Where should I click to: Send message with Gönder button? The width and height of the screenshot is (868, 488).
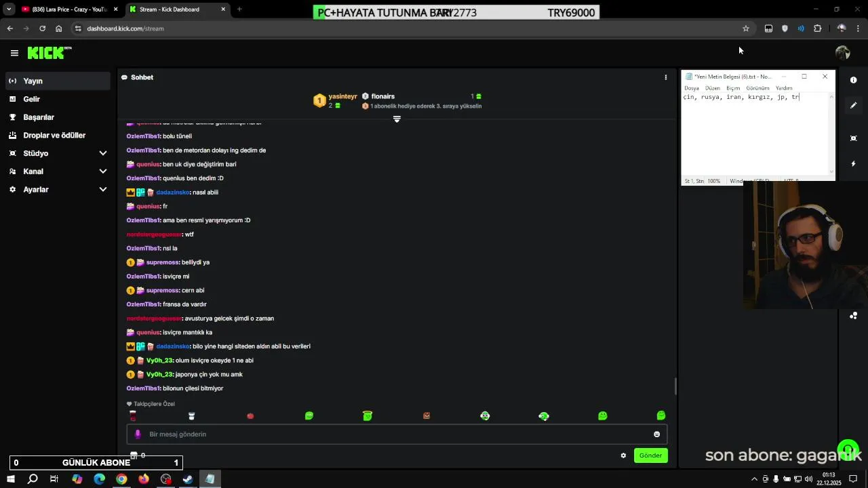[x=650, y=455]
